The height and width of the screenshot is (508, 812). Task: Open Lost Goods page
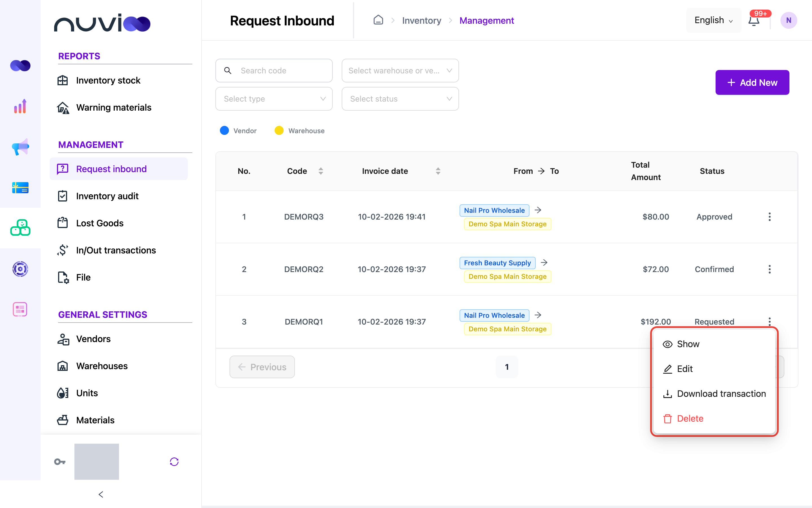pos(119,223)
